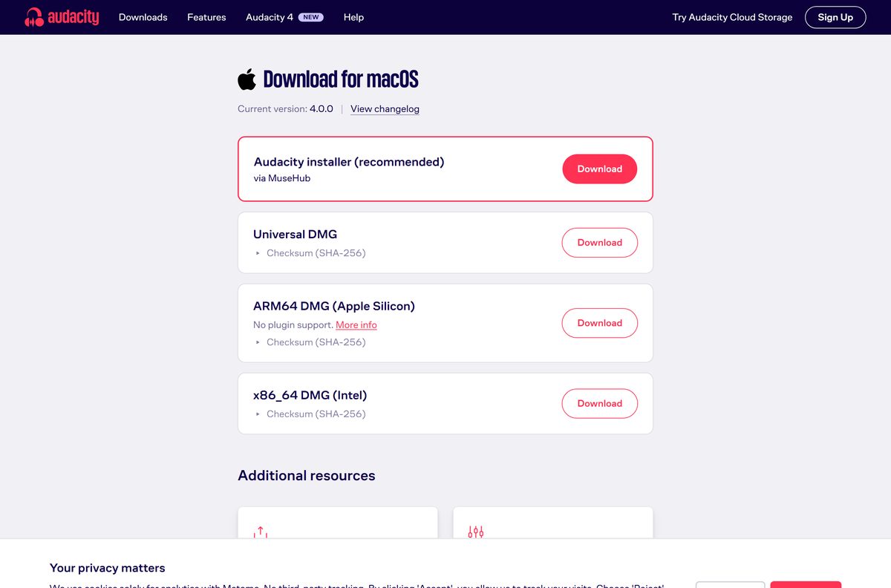Click the 'Universal DMG' title

[296, 234]
